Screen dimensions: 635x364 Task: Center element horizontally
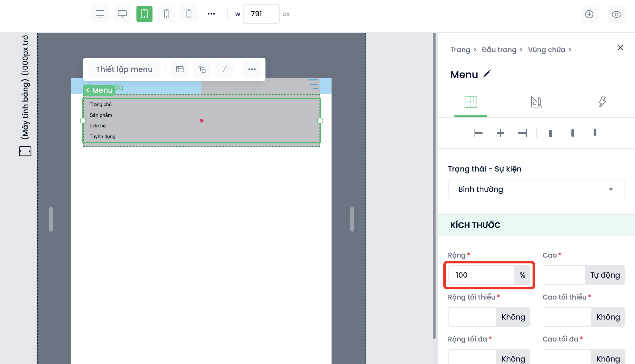[x=500, y=133]
